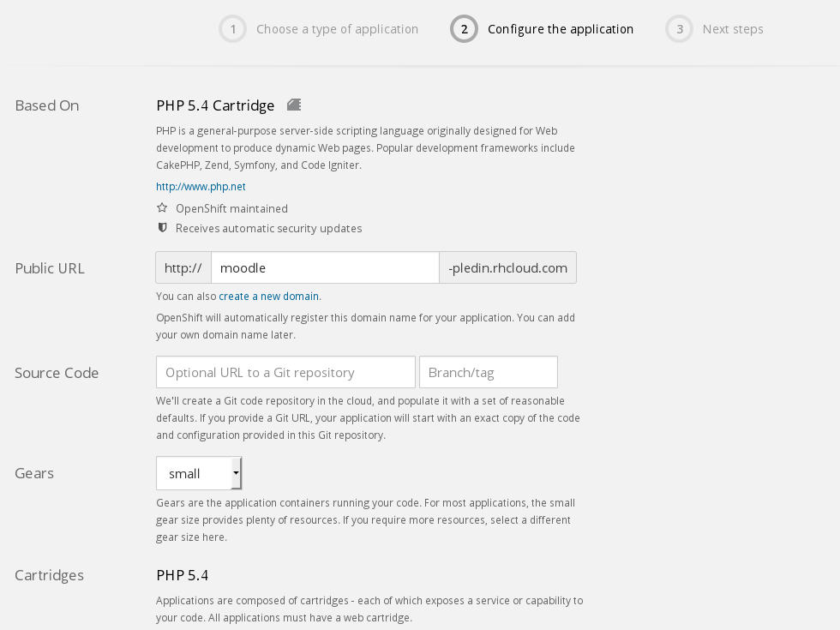Click the '-pledin.rhcloud.com' domain suffix box

507,267
